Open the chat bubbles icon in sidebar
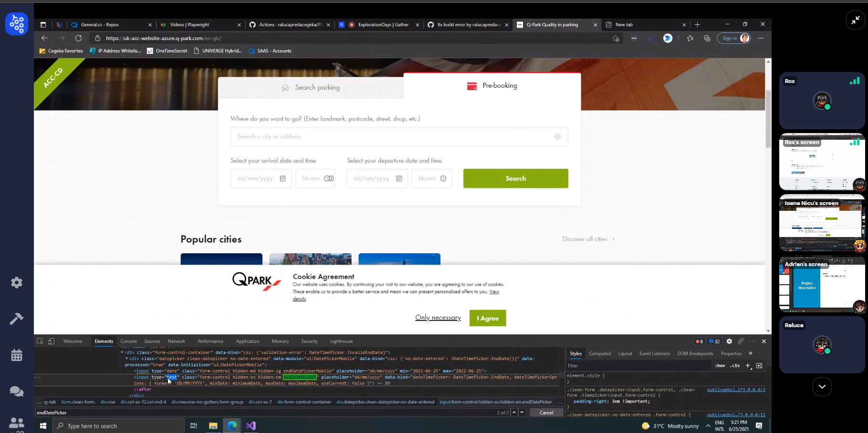Viewport: 868px width, 433px height. coord(17,391)
